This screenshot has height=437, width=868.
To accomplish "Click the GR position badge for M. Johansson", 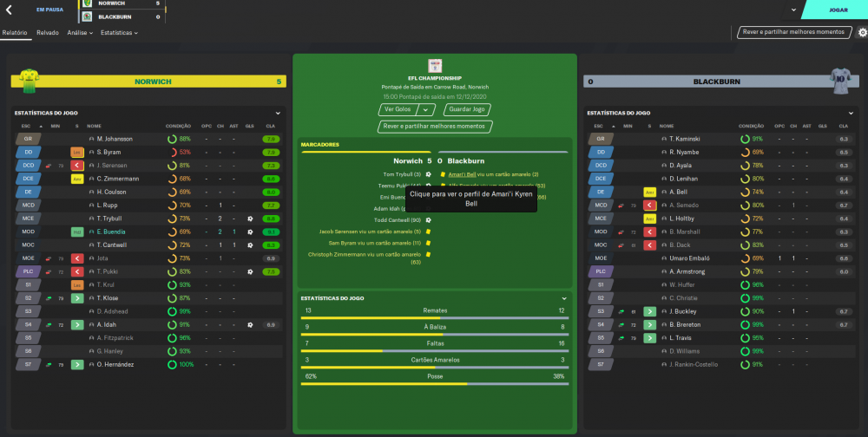I will pyautogui.click(x=28, y=139).
